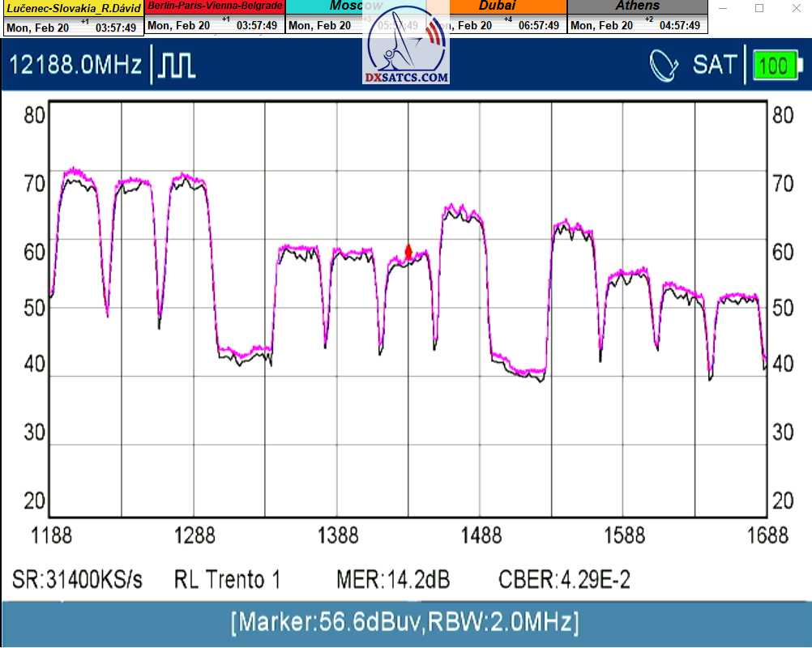
Task: Click the CBER:4.29E-2 reading
Action: click(x=564, y=580)
